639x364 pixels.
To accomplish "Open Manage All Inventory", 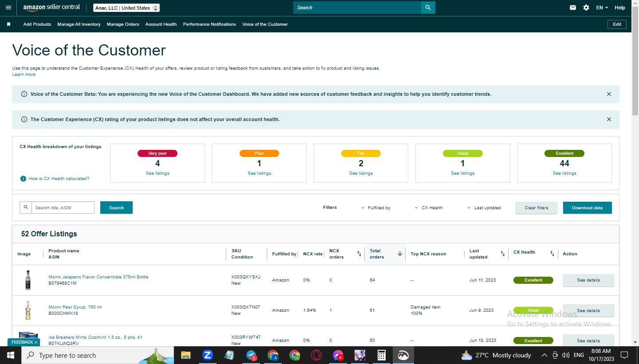I will [x=79, y=24].
